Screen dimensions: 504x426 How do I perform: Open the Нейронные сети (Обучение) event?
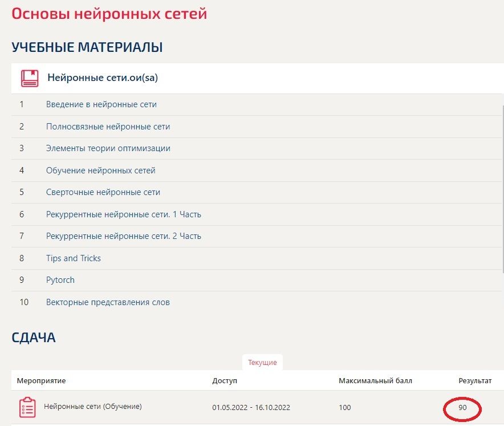(92, 407)
